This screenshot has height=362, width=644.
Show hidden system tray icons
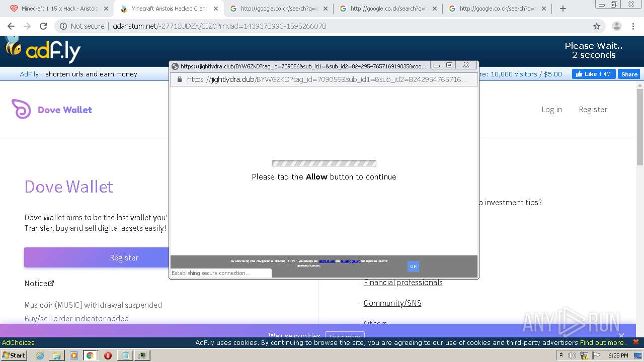(561, 355)
